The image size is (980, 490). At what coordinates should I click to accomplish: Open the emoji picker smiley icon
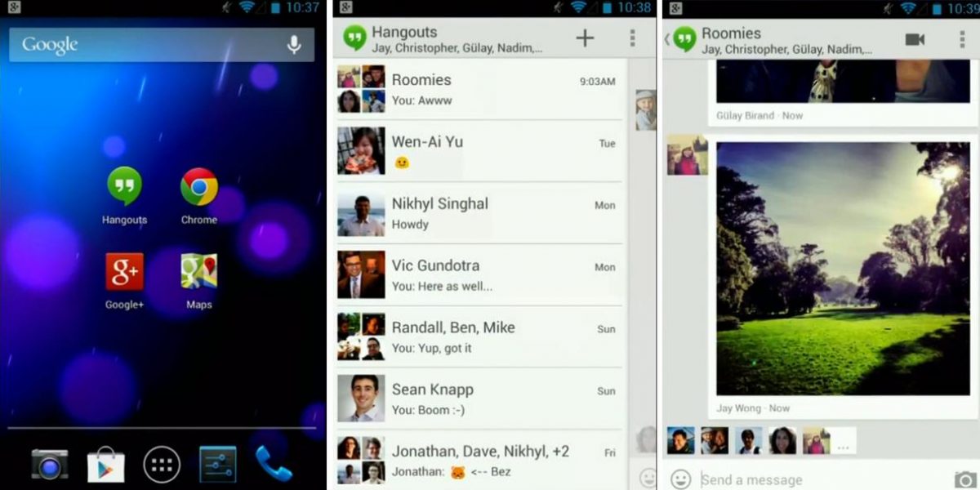[680, 479]
